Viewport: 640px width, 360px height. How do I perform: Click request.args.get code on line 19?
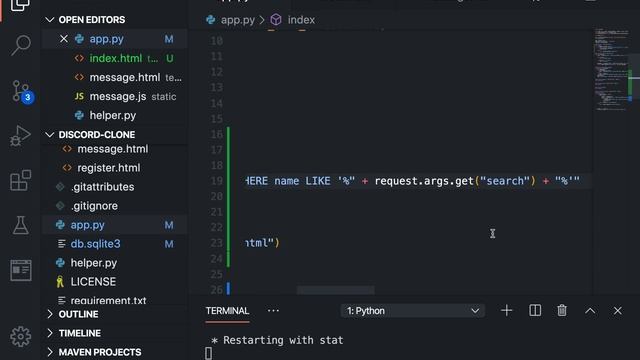coord(424,181)
